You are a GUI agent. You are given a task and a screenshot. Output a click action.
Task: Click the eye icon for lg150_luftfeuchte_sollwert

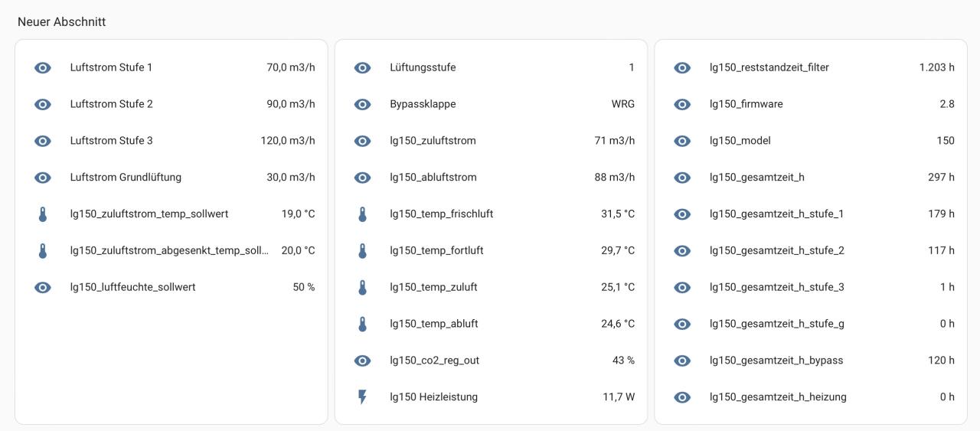point(43,288)
